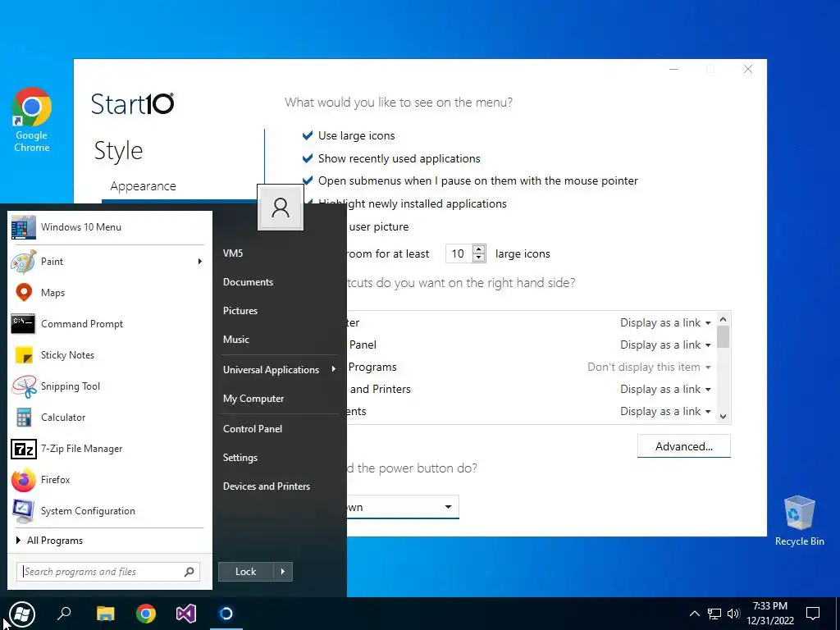Open Control Panel from the start menu
This screenshot has height=630, width=840.
[253, 428]
